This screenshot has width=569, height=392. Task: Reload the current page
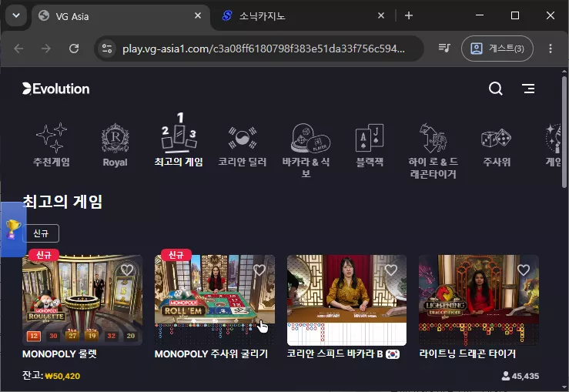point(74,49)
